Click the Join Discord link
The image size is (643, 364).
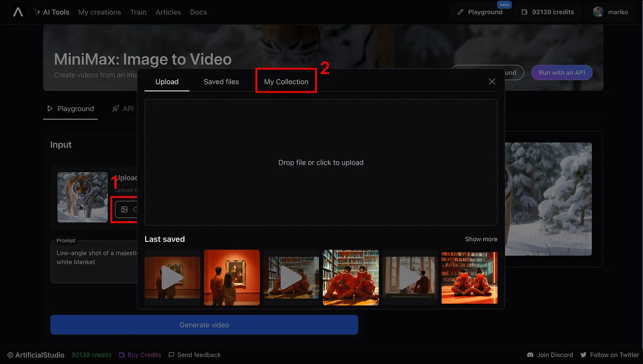(550, 355)
